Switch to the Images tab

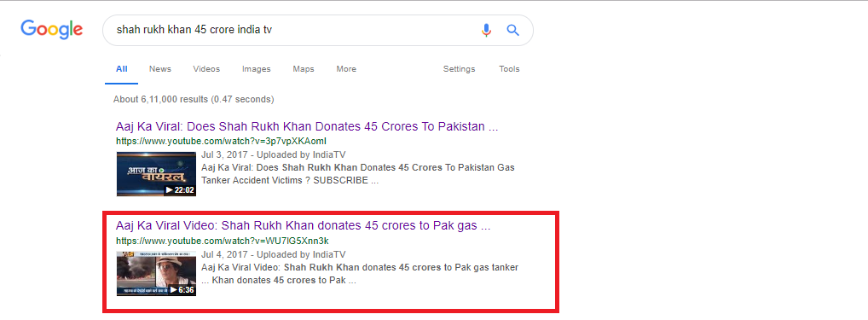tap(257, 69)
